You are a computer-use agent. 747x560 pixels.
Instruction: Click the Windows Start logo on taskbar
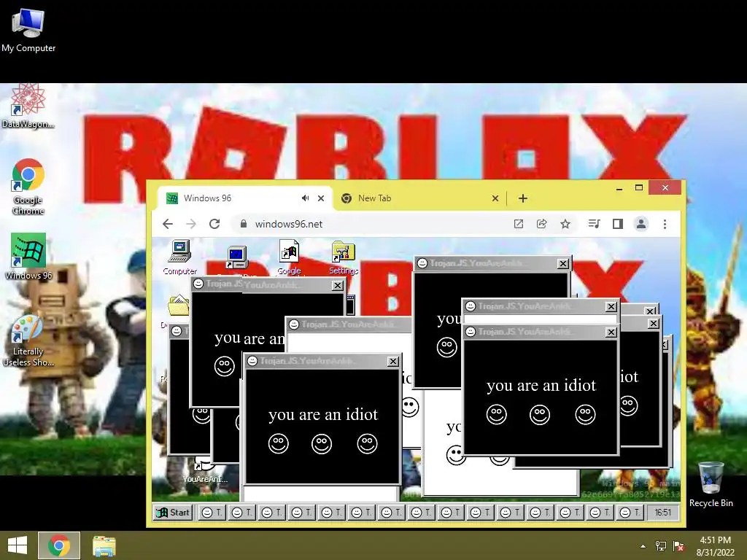tap(18, 545)
